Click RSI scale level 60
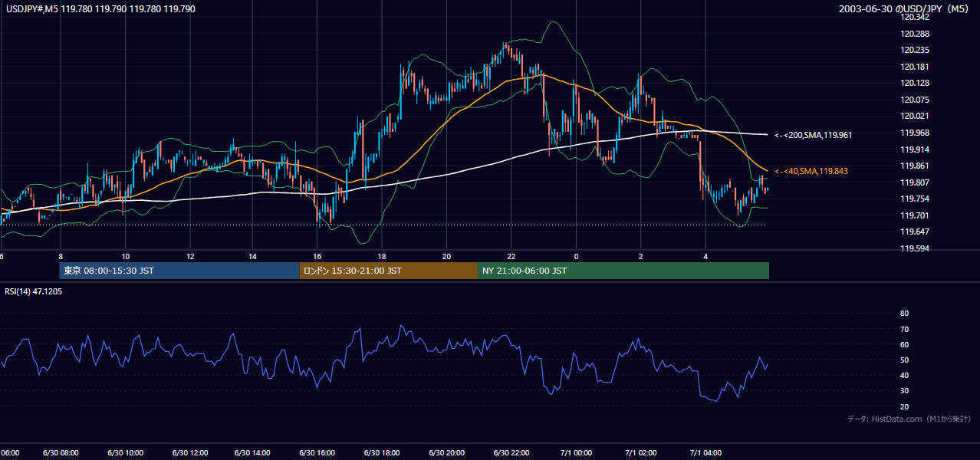 point(904,344)
